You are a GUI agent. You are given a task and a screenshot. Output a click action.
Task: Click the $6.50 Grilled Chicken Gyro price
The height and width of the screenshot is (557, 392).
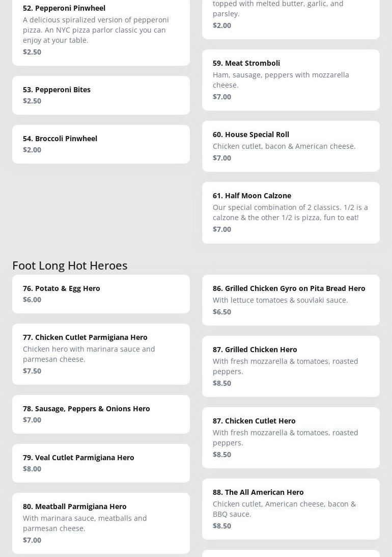click(x=222, y=312)
